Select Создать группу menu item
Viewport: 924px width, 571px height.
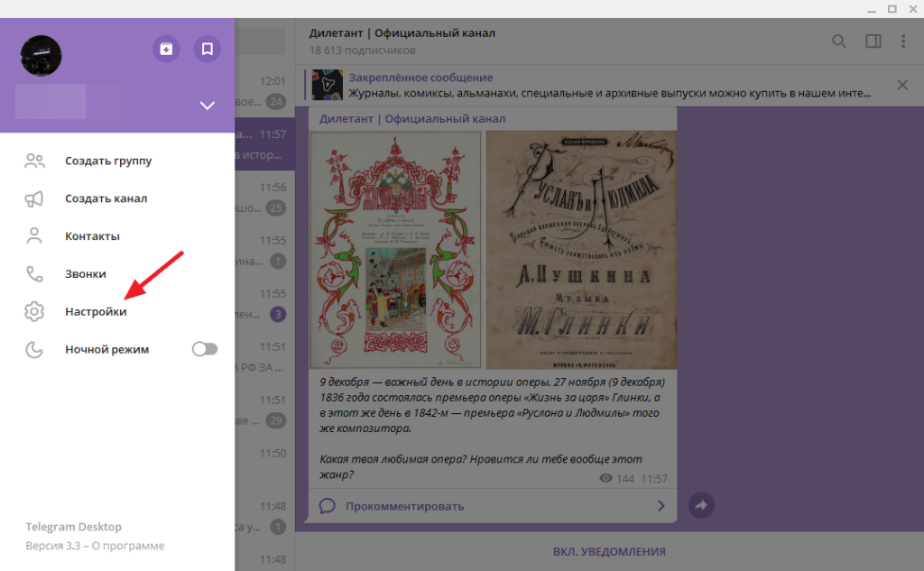click(x=108, y=161)
